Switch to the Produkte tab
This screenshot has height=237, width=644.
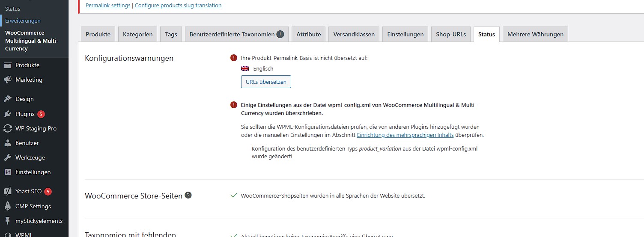[98, 34]
